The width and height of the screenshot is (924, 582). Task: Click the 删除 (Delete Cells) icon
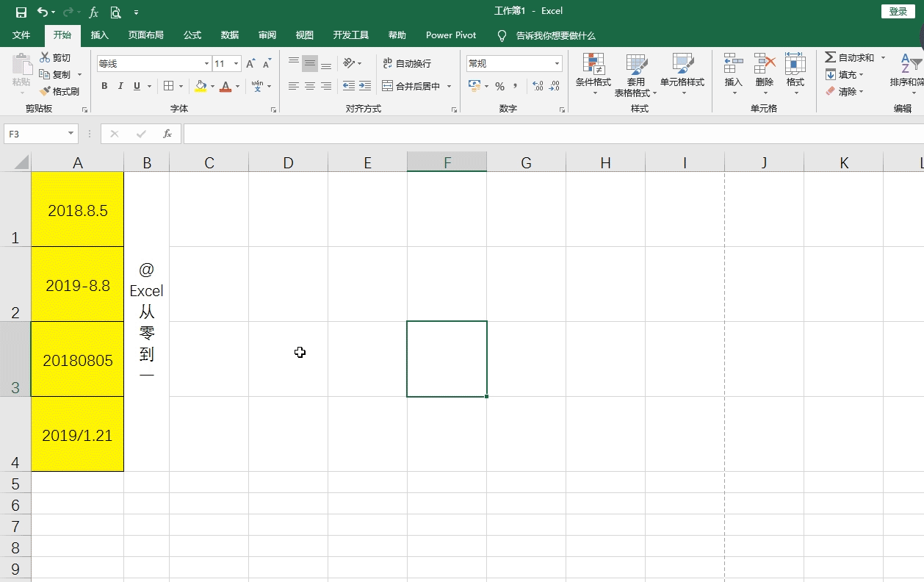click(x=764, y=73)
